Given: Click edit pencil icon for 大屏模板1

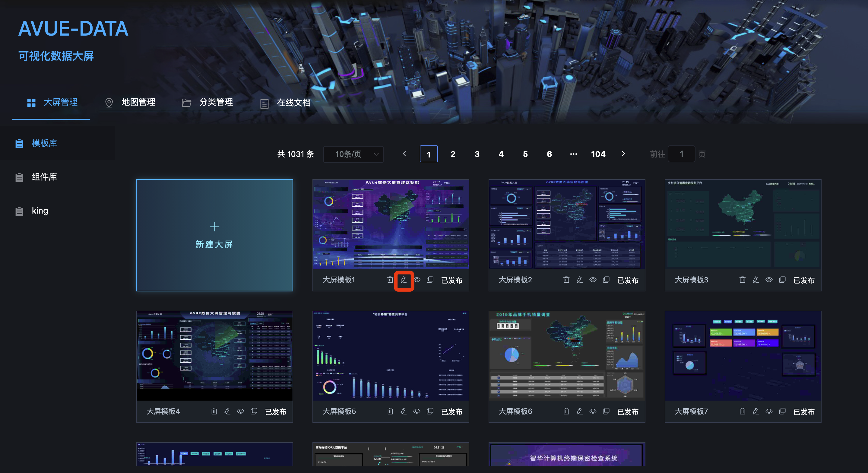Looking at the screenshot, I should click(x=403, y=280).
